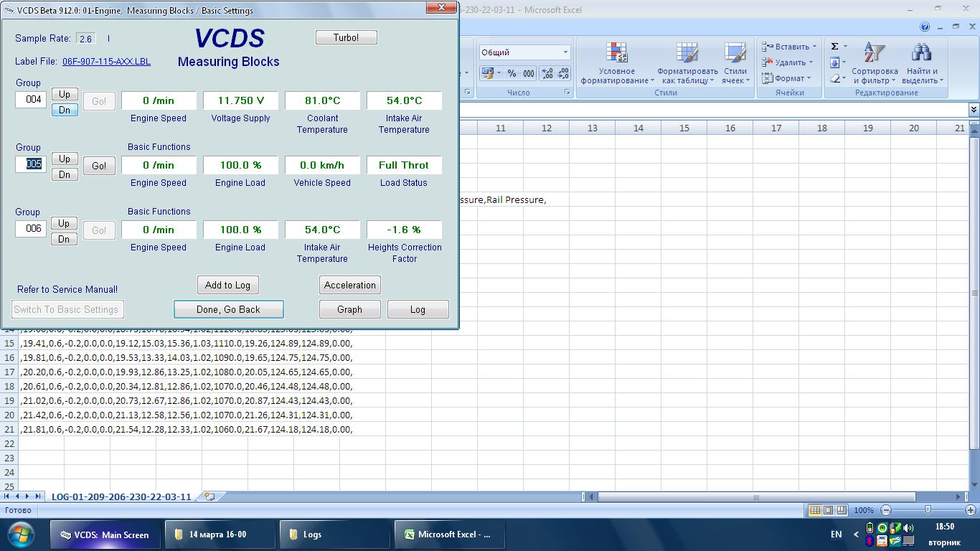
Task: Expand the AutoSum dropdown arrow
Action: click(x=845, y=47)
